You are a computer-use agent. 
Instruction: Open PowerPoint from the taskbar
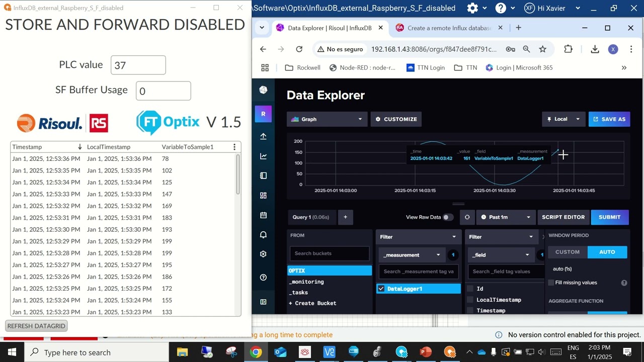click(426, 352)
